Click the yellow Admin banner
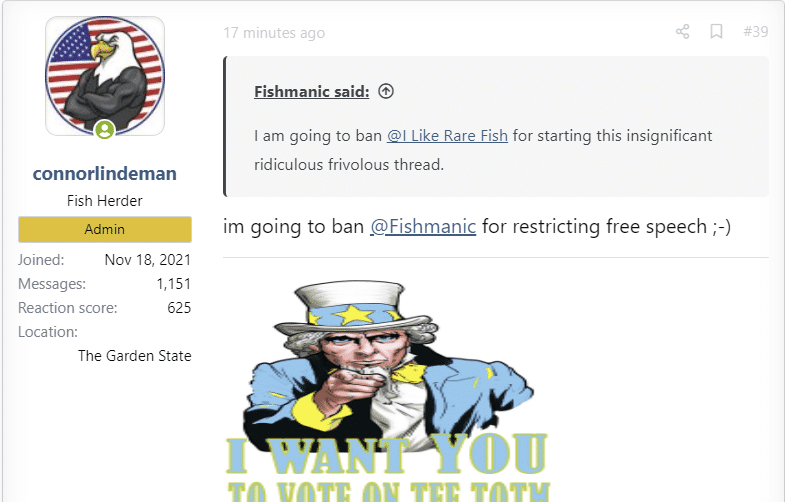Viewport: 785px width, 502px height. pos(105,229)
